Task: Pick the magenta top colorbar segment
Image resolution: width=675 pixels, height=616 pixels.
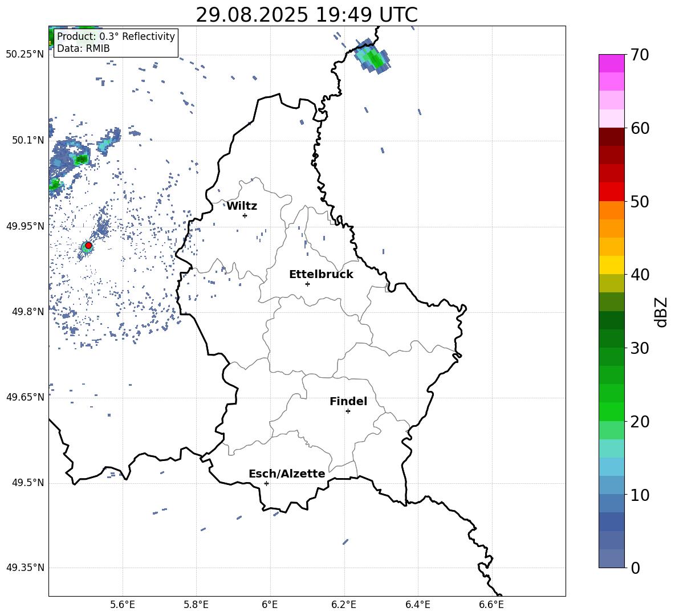Action: click(x=612, y=63)
